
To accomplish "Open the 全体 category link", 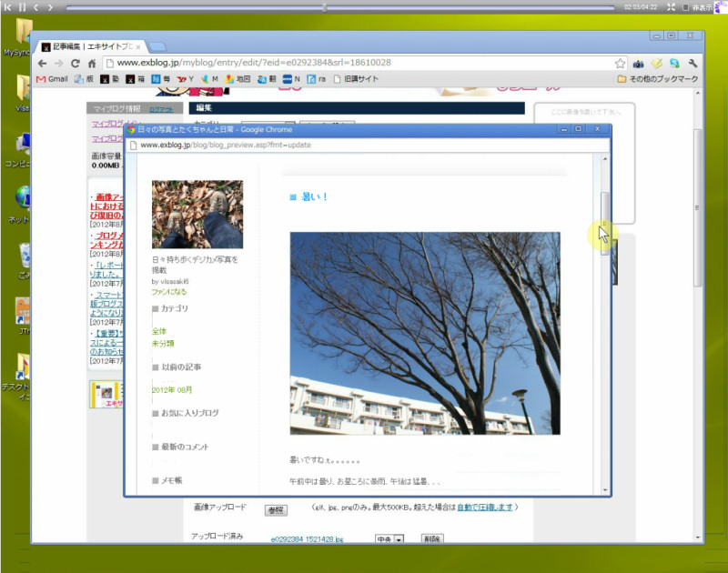I will (158, 331).
